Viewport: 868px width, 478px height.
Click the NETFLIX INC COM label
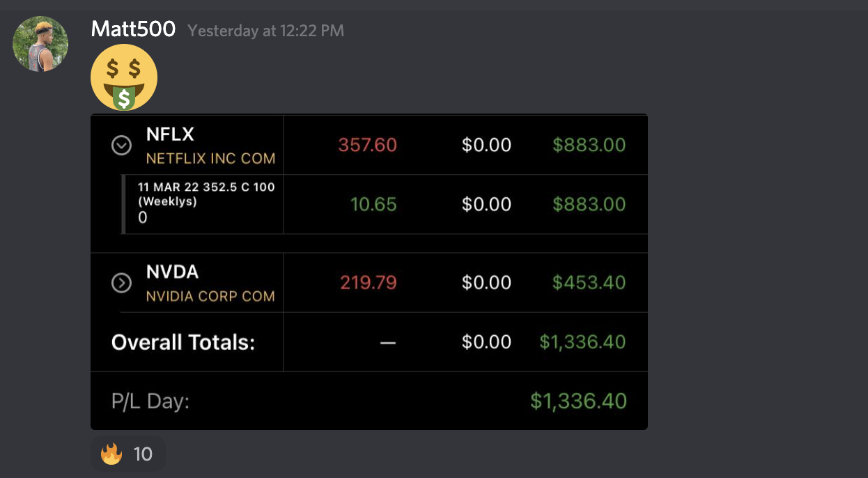(210, 159)
